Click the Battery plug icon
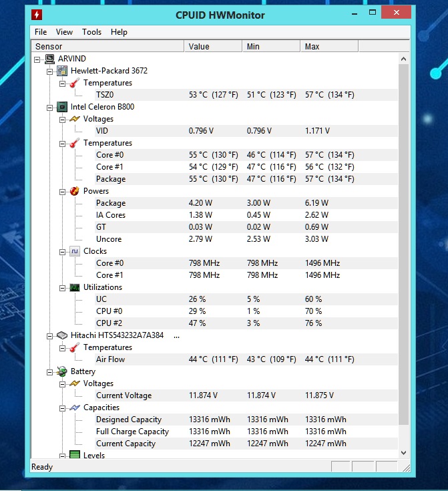448x491 pixels. (x=62, y=371)
